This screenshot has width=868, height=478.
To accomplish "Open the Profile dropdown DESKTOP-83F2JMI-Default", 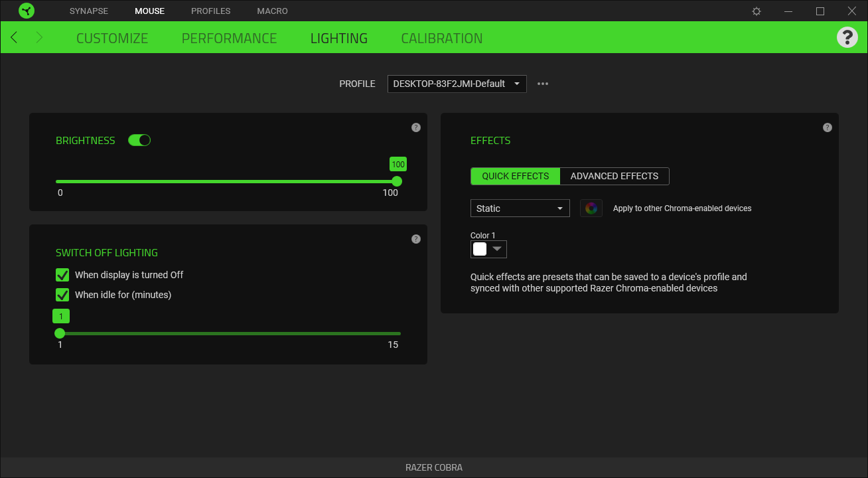I will click(x=457, y=84).
